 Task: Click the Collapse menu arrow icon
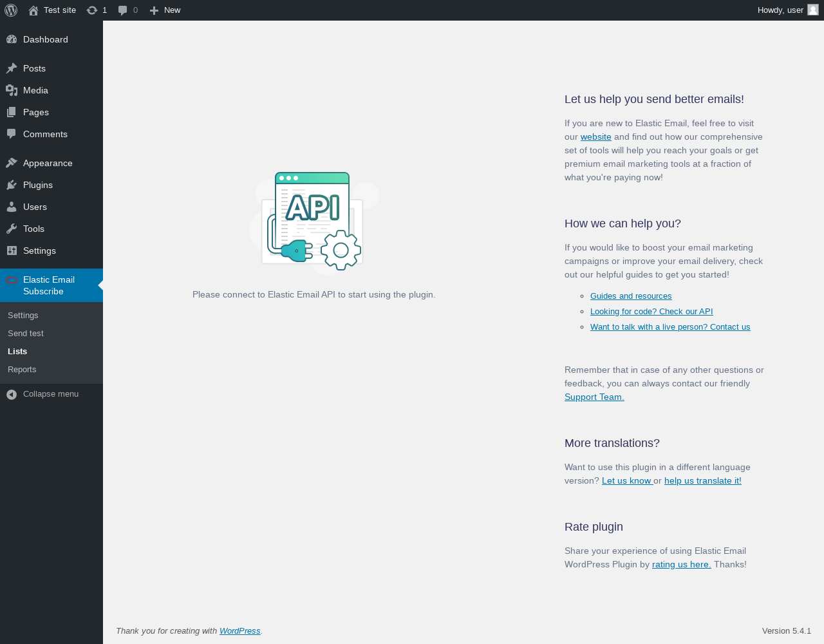coord(12,394)
